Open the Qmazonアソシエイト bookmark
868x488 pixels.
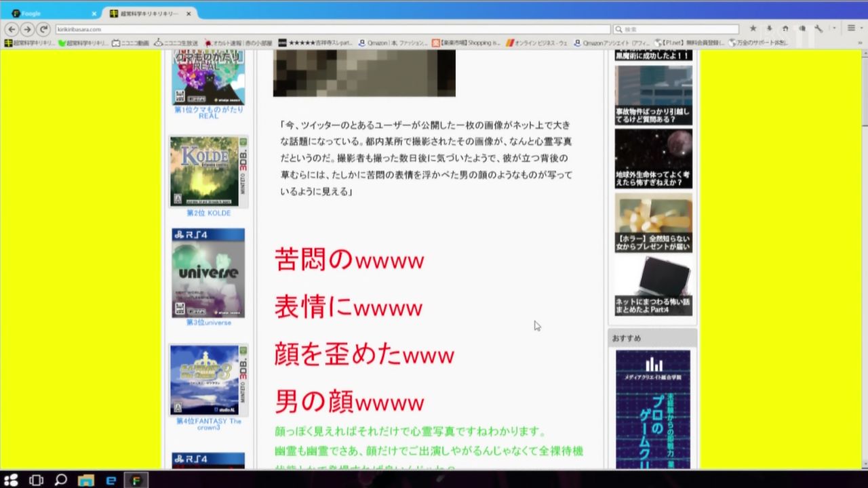(611, 43)
